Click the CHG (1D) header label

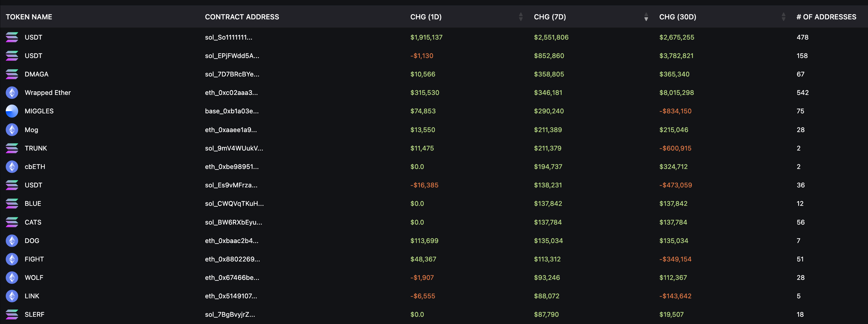426,17
